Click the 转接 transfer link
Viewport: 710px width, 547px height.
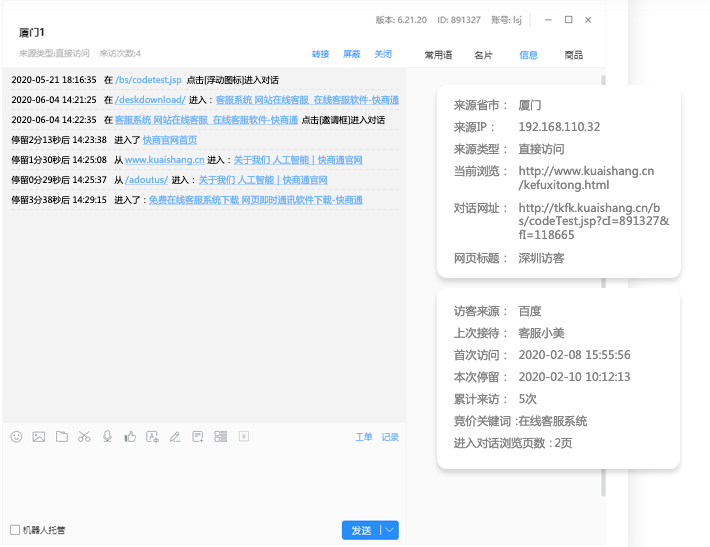320,54
